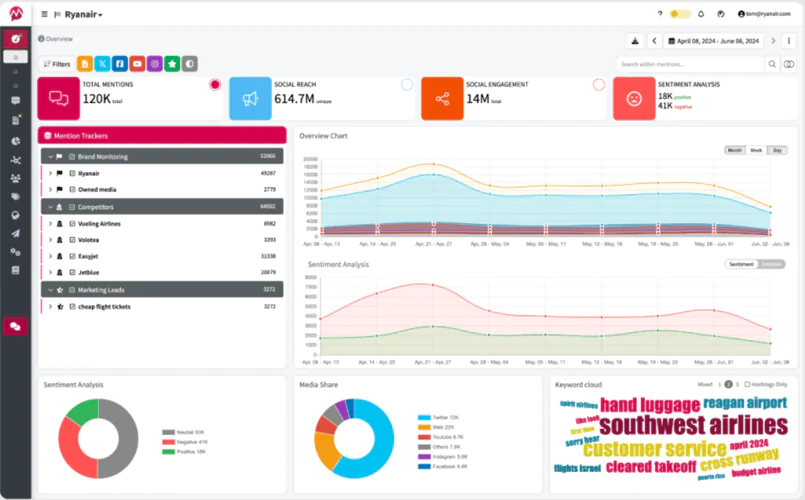Click the Total Mentions speech bubbles tile
The width and height of the screenshot is (805, 500).
pyautogui.click(x=59, y=99)
